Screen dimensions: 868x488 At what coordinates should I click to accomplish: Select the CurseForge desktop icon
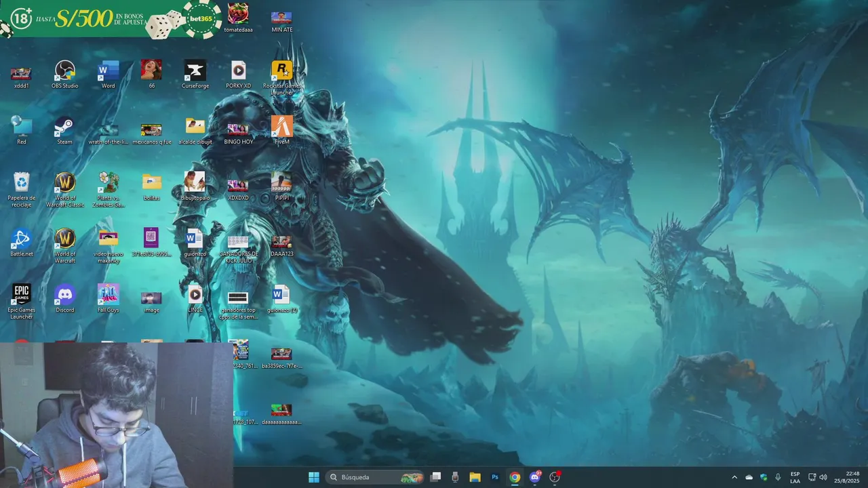(195, 75)
